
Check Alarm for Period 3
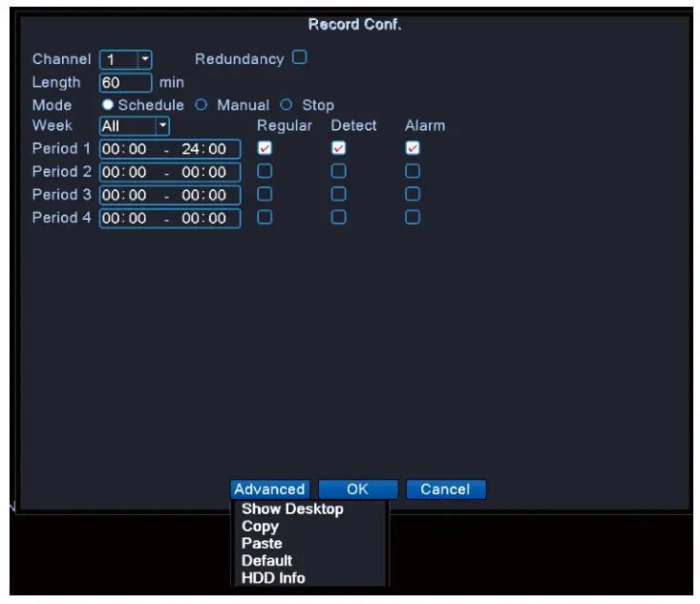(x=413, y=194)
